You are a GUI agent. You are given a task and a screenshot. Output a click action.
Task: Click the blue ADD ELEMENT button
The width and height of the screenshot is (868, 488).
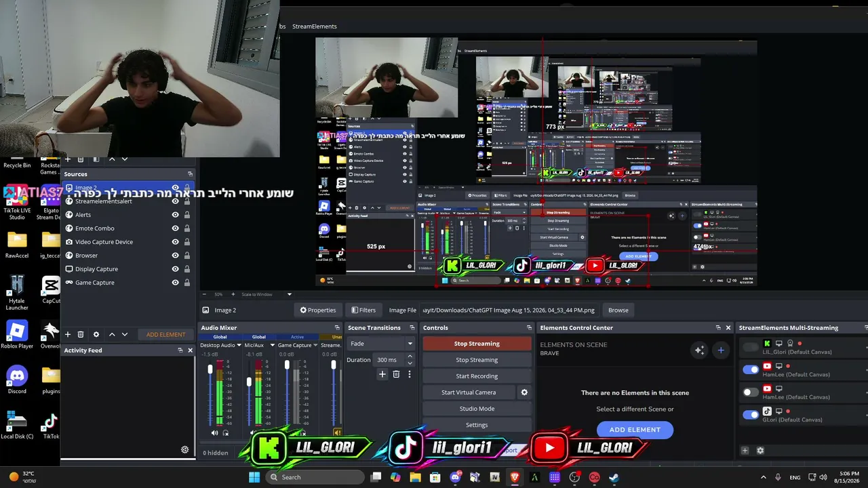coord(635,430)
